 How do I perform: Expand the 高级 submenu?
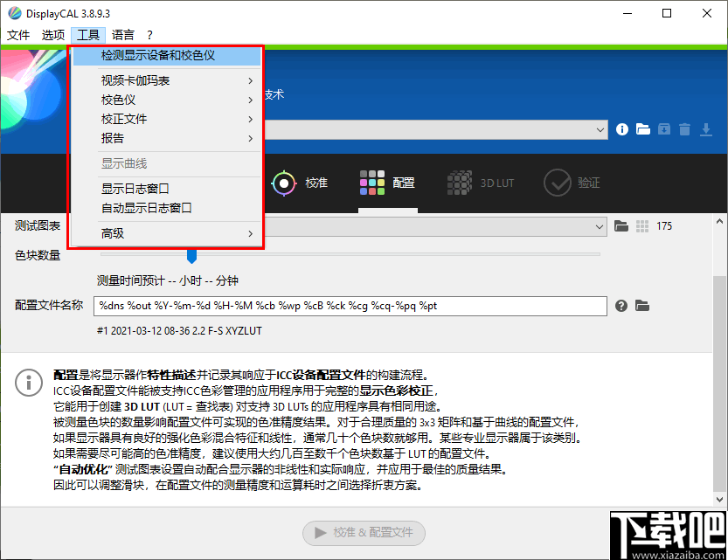(x=113, y=233)
